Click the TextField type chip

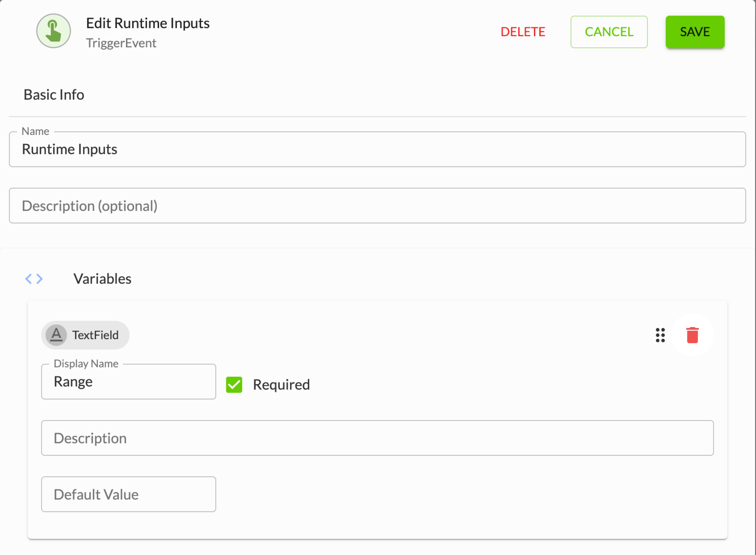click(x=85, y=335)
